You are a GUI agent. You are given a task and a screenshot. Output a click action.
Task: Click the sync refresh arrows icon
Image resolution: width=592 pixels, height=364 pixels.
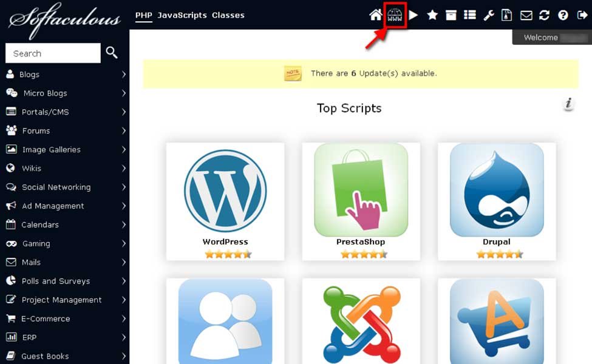(x=544, y=15)
